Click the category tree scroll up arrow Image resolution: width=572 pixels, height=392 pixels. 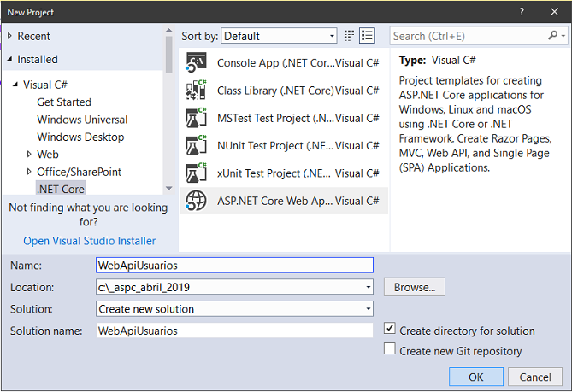point(168,31)
